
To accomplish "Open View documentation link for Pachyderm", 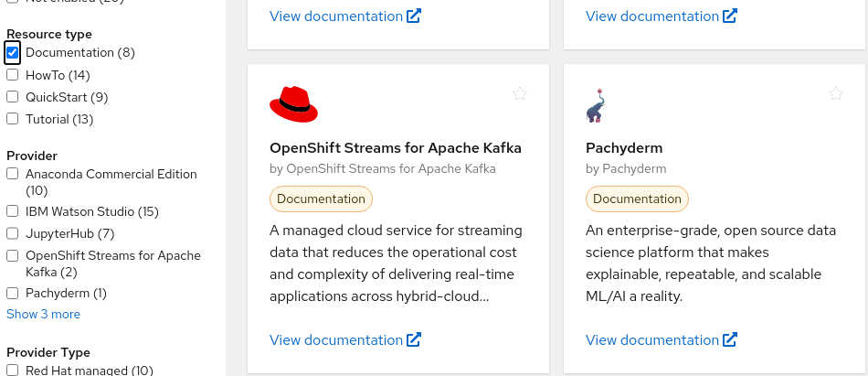I will pos(651,339).
